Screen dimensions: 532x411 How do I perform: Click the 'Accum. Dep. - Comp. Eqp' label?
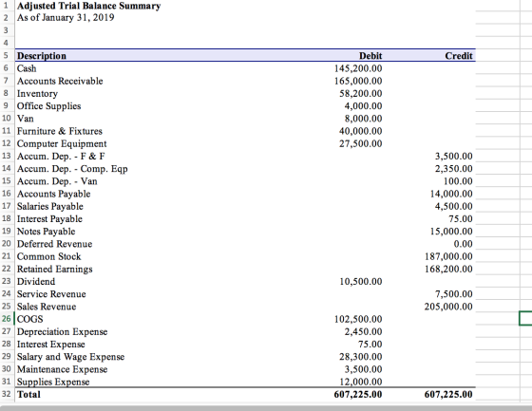72,169
